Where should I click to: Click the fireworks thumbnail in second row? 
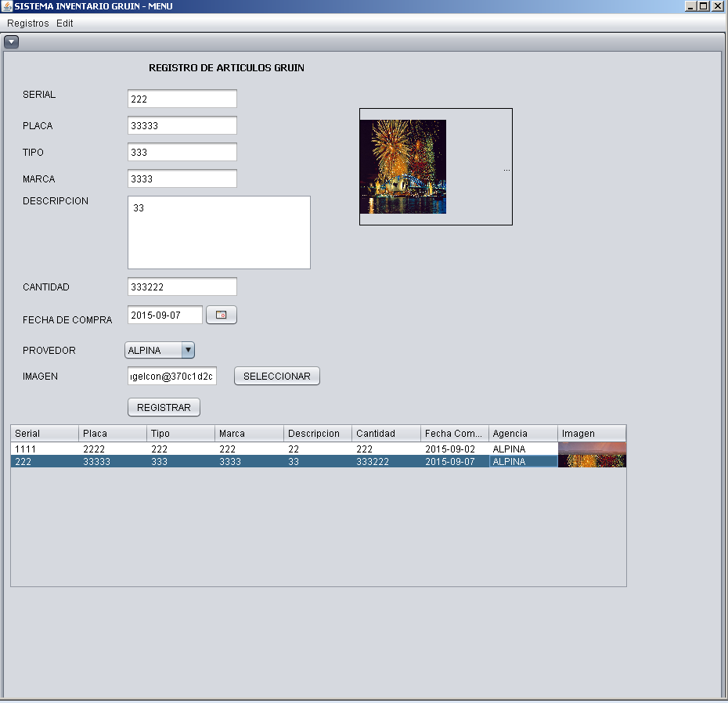(592, 461)
